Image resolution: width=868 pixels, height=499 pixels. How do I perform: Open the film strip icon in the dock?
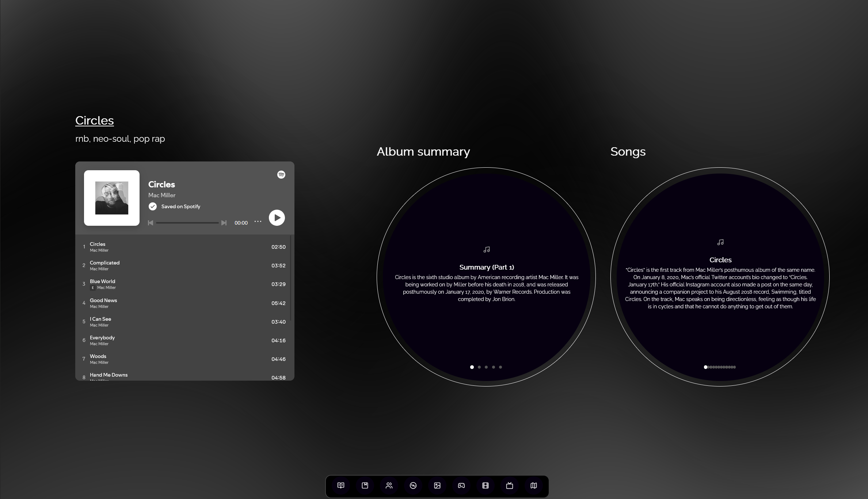[x=486, y=485]
